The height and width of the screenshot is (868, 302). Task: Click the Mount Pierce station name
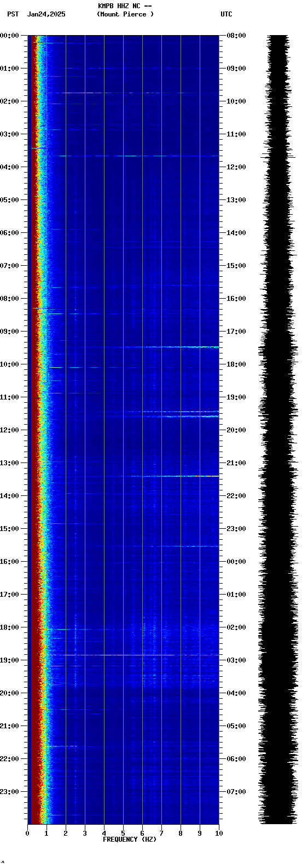coord(125,14)
